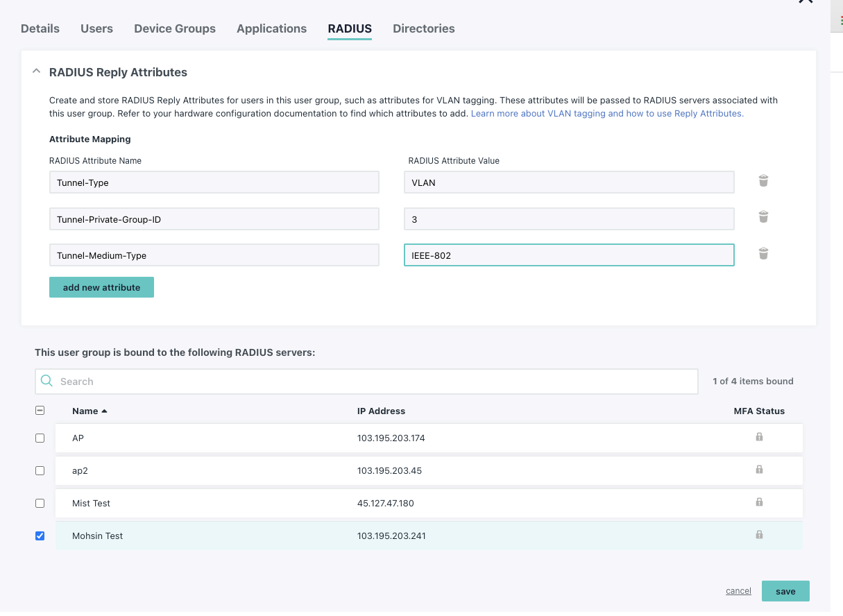Click the Tunnel-Private-Group-ID value field

[x=568, y=219]
